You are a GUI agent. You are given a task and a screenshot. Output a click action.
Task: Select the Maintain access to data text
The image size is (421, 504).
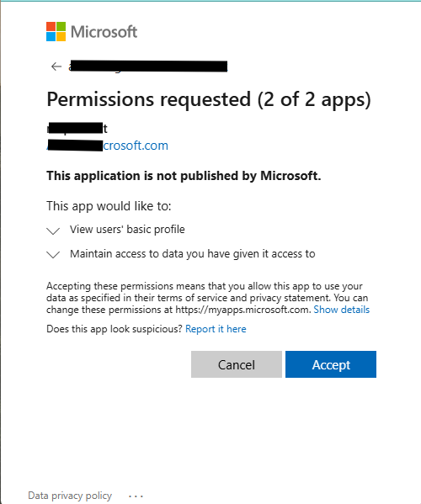(193, 254)
